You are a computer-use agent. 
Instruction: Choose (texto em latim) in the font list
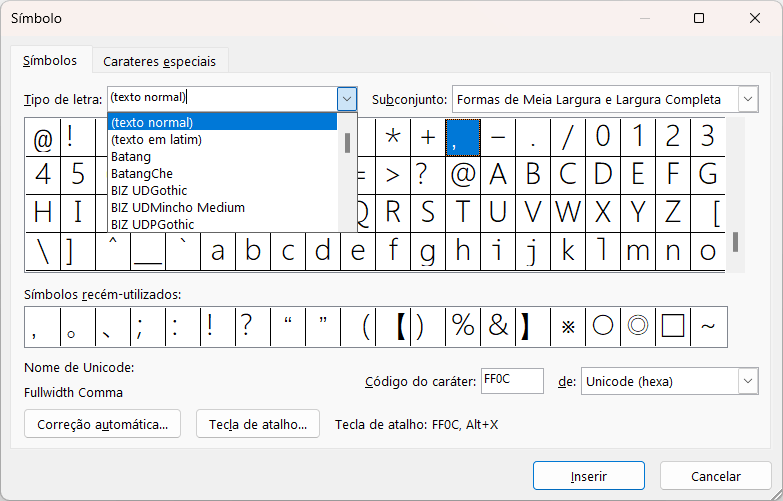coord(222,139)
